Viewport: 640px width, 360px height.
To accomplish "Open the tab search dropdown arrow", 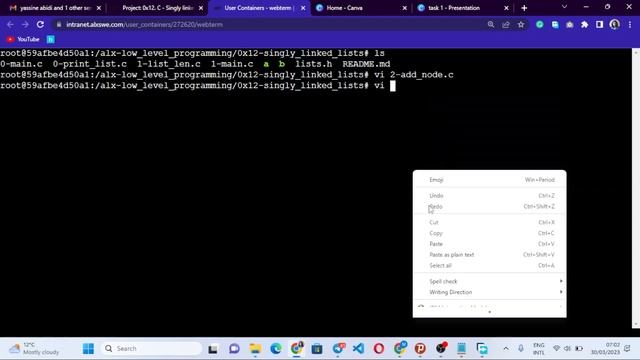I will 564,7.
